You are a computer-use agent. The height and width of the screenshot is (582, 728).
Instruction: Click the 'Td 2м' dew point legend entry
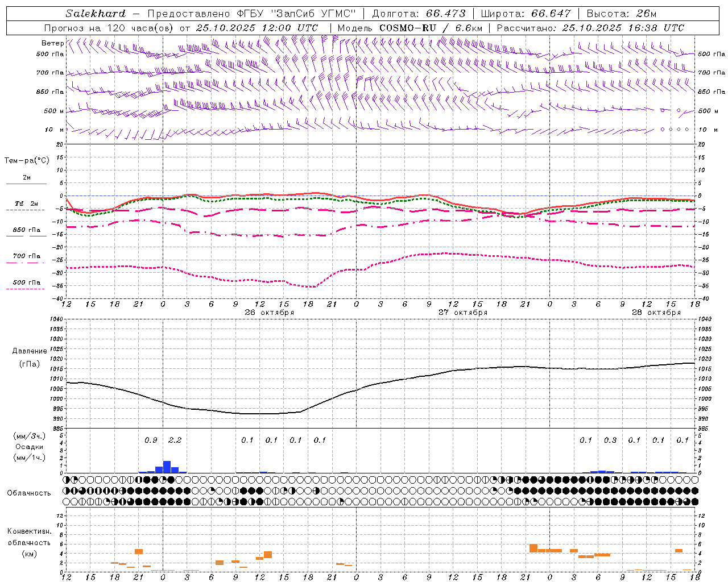pyautogui.click(x=27, y=203)
